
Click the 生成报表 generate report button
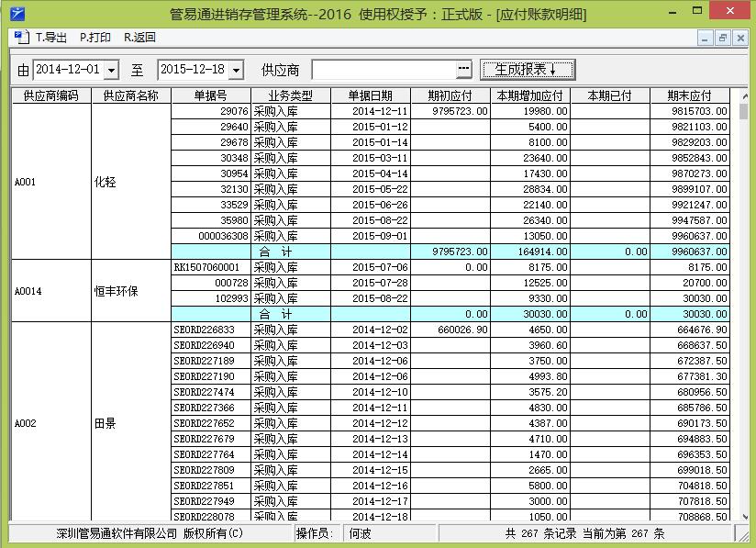(x=527, y=70)
